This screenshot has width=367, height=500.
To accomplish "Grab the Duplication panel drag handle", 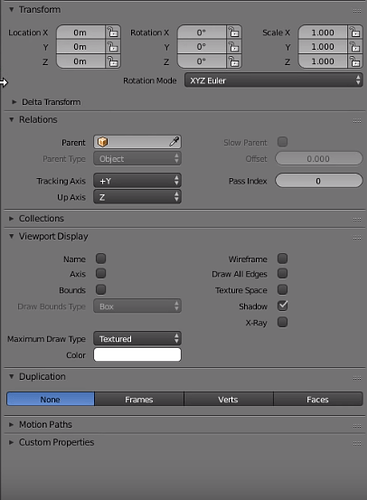I will (x=357, y=378).
